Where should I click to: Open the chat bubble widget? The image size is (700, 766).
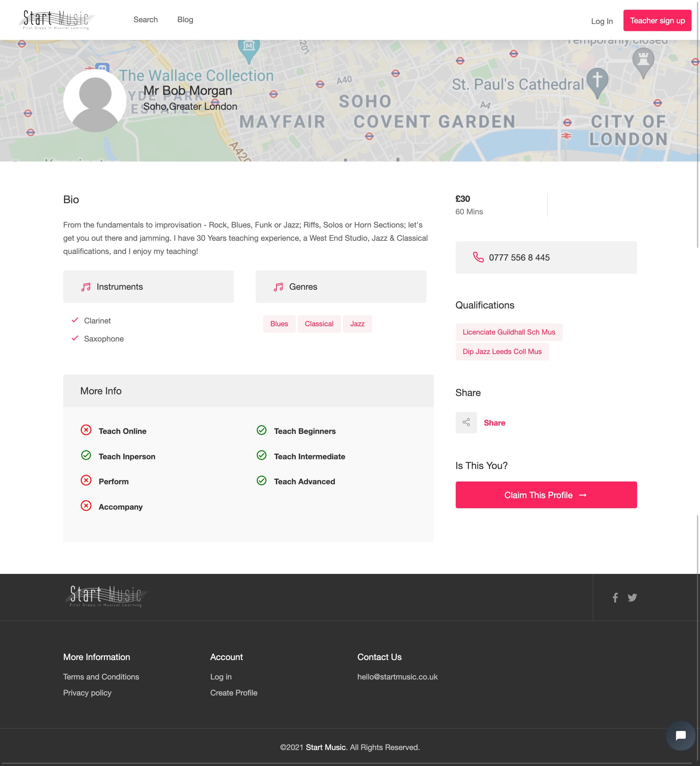[680, 736]
